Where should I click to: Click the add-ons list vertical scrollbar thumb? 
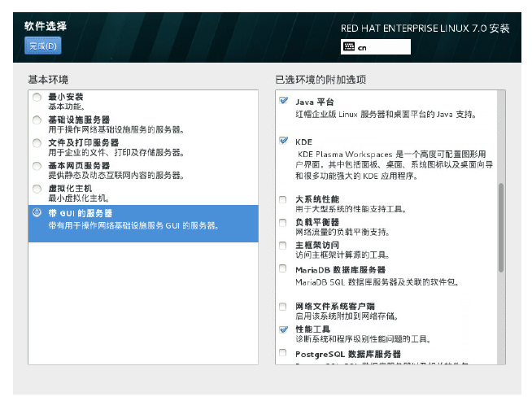click(x=501, y=228)
